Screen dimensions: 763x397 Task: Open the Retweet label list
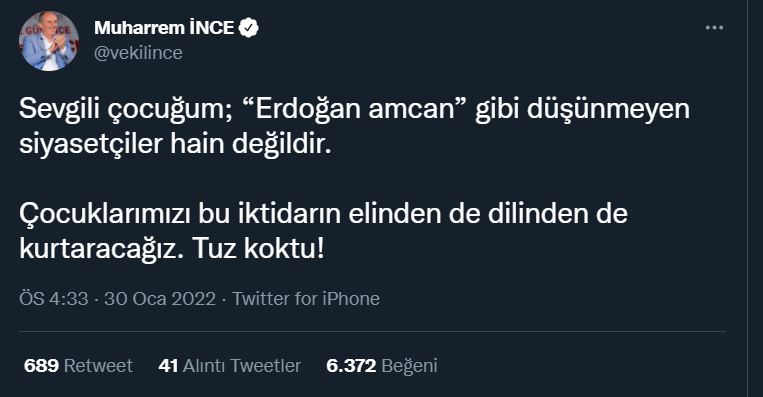click(98, 366)
